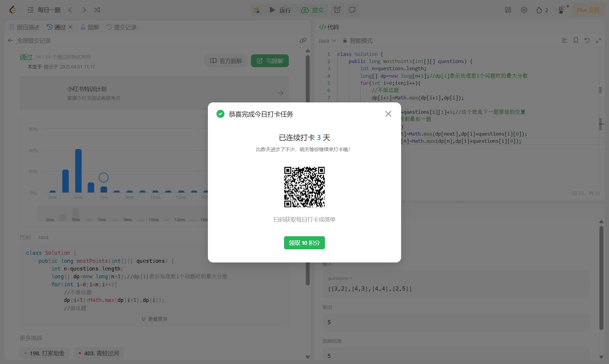609x364 pixels.
Task: Pick a random problem with shuffle icon
Action: point(97,10)
